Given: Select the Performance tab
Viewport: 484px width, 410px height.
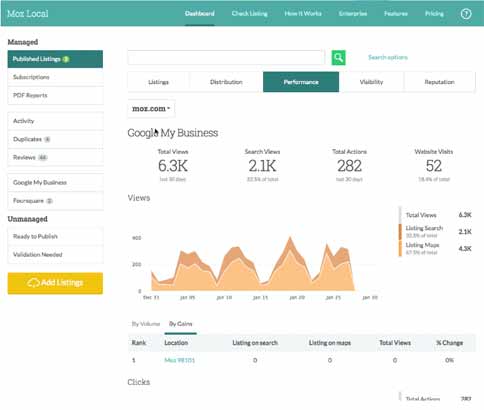Looking at the screenshot, I should pos(301,82).
